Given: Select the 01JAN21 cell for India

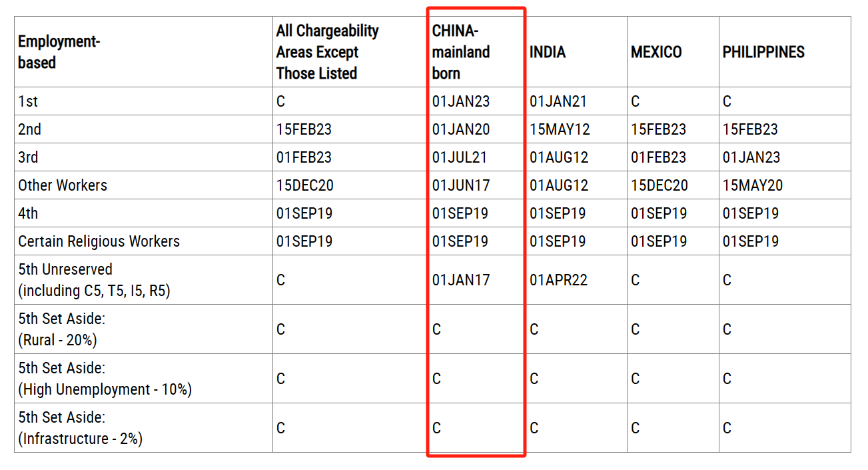Looking at the screenshot, I should [558, 101].
